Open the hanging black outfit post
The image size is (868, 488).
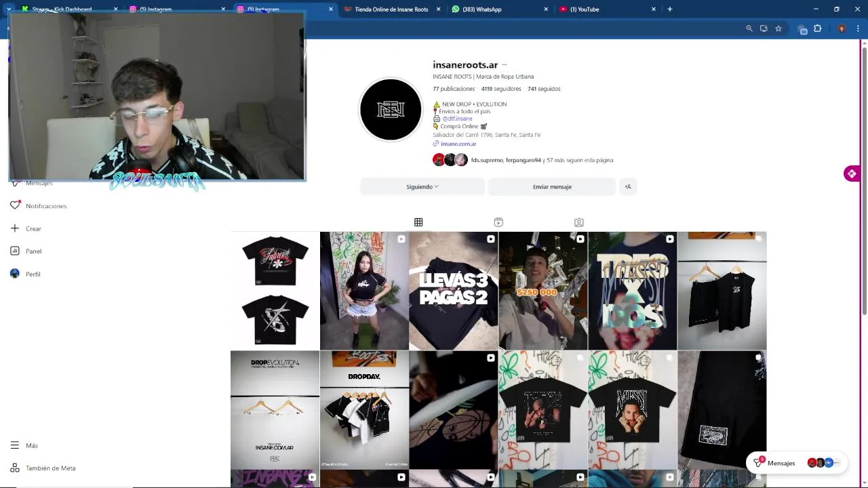tap(722, 291)
